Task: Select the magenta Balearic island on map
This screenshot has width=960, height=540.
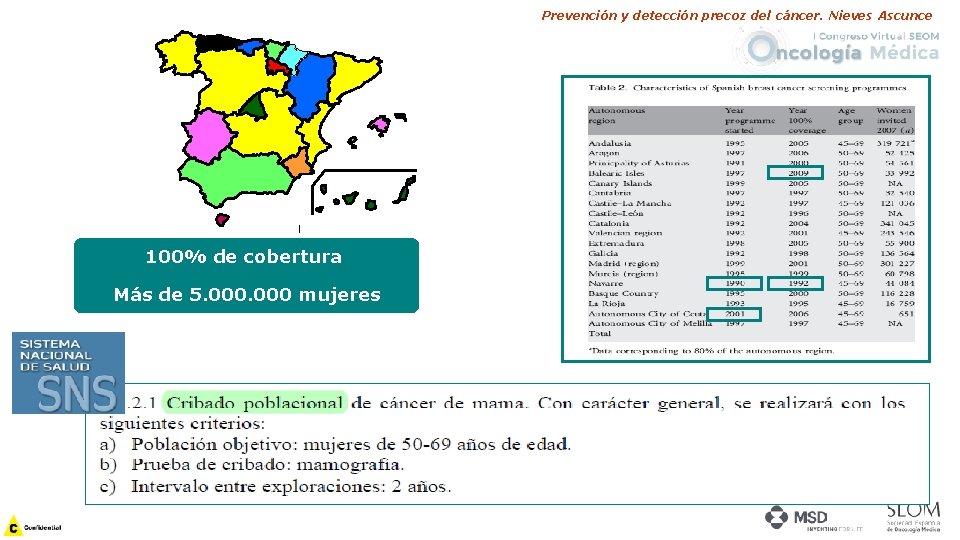Action: tap(380, 125)
